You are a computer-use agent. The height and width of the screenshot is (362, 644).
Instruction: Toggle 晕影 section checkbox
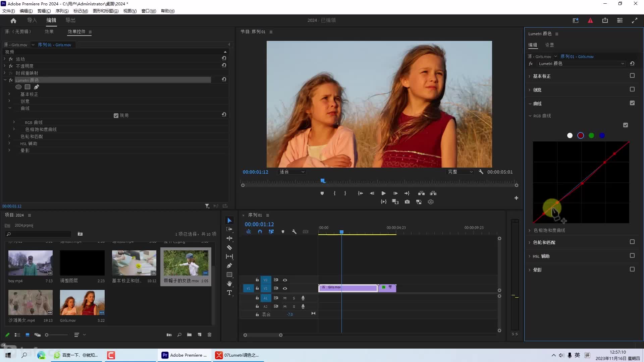632,269
